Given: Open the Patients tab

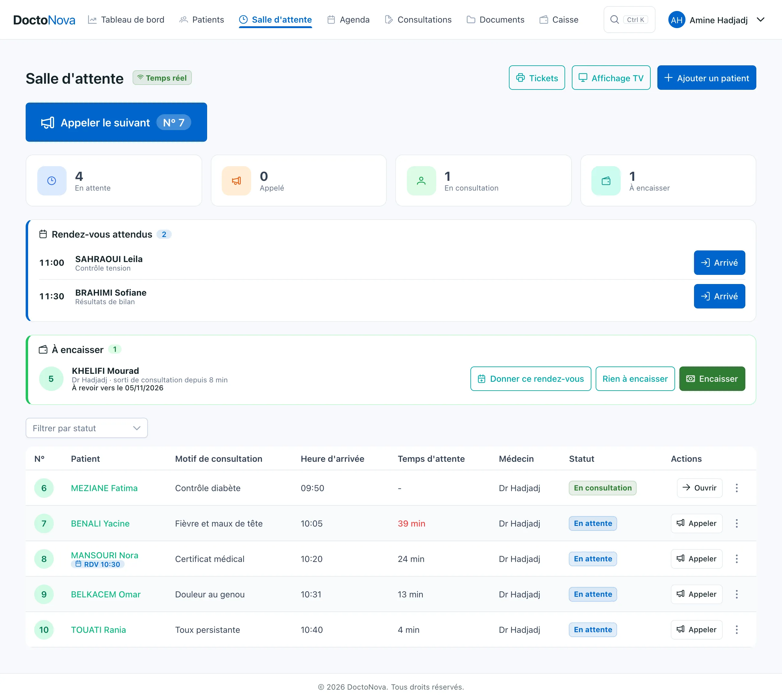Looking at the screenshot, I should pos(202,20).
